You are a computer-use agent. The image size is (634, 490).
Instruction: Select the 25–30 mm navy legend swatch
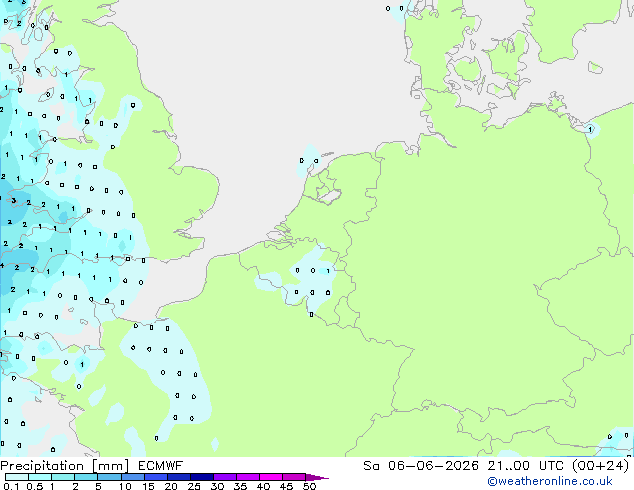click(201, 477)
